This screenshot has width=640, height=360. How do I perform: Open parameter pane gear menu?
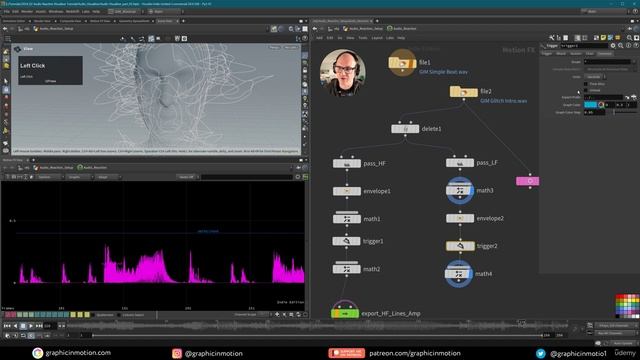point(613,46)
